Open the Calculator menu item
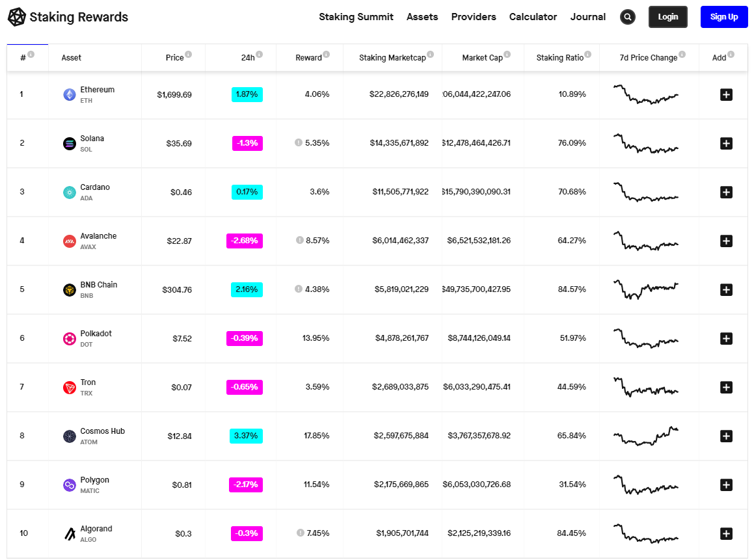This screenshot has height=560, width=754. click(x=533, y=17)
